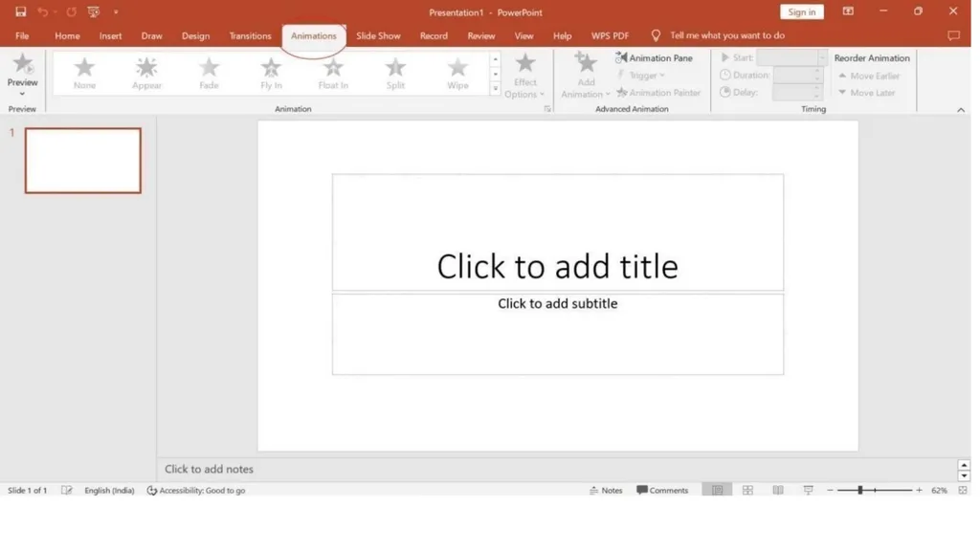Viewport: 980px width, 550px height.
Task: Switch to the Insert tab
Action: (111, 35)
